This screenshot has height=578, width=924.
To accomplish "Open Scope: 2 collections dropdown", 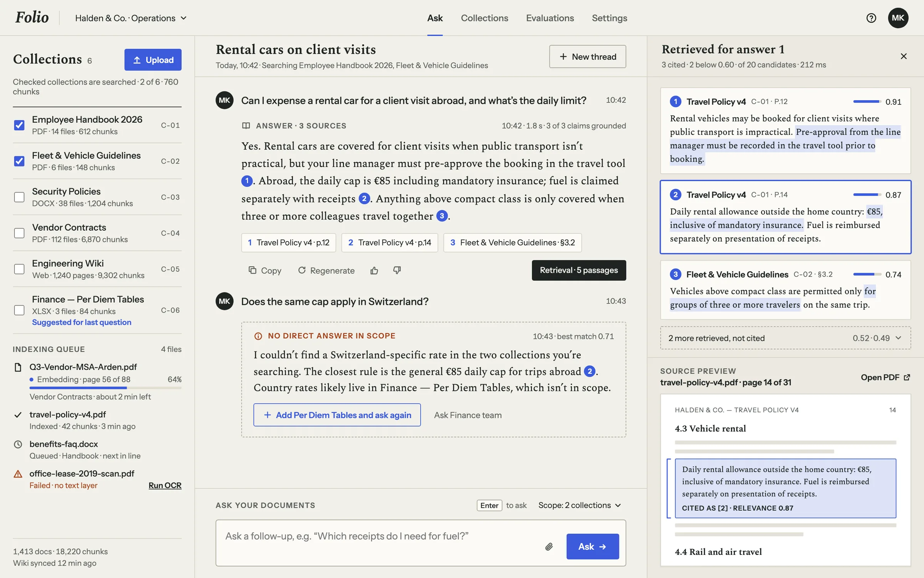I will click(580, 505).
